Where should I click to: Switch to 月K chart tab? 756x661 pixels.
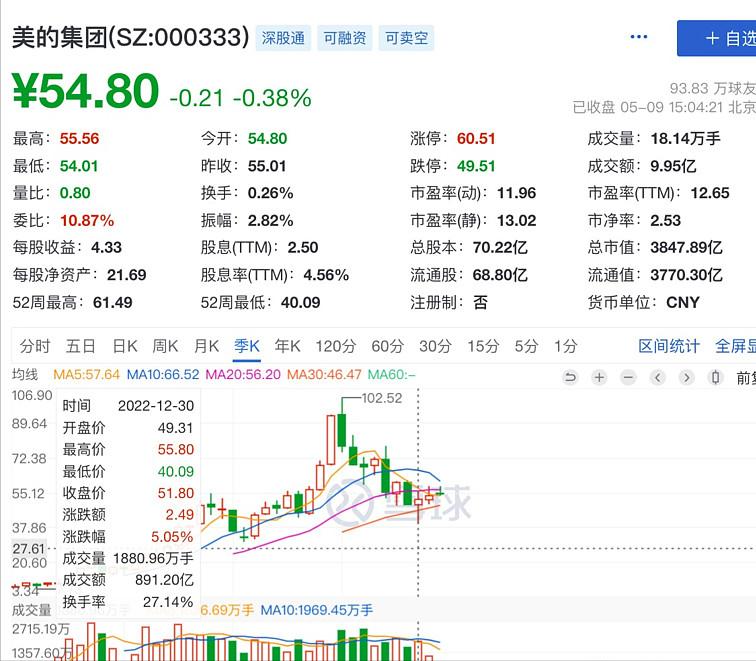[206, 346]
